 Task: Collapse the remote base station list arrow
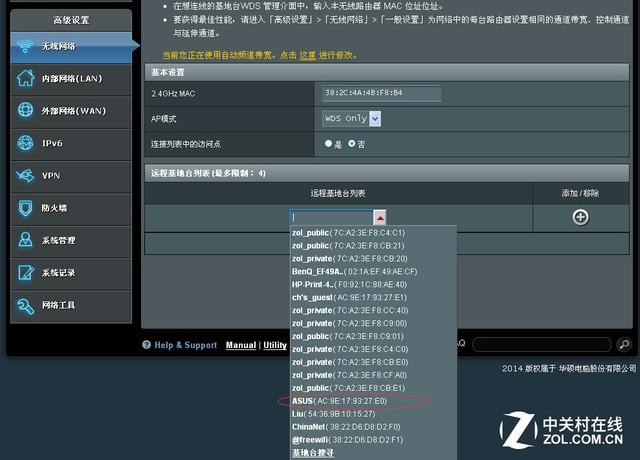pos(380,218)
